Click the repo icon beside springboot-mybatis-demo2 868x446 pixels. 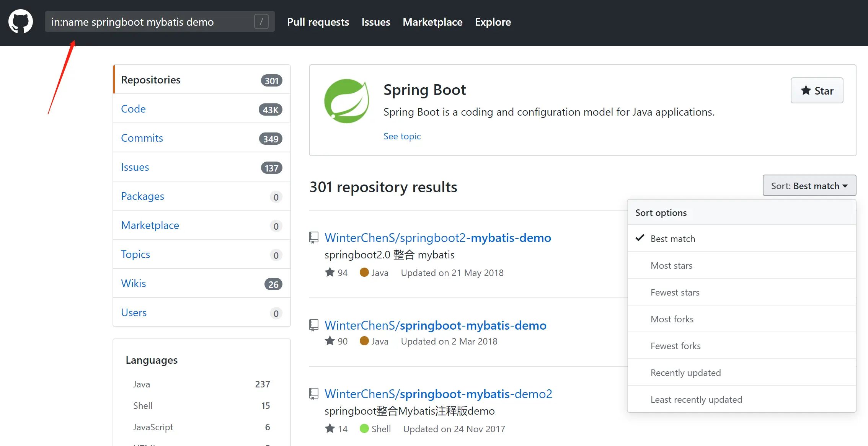314,394
